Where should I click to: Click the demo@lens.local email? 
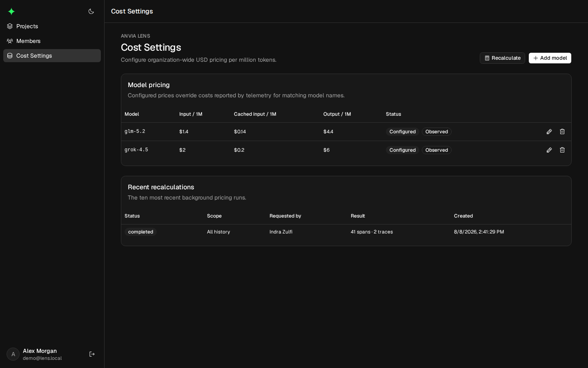42,358
